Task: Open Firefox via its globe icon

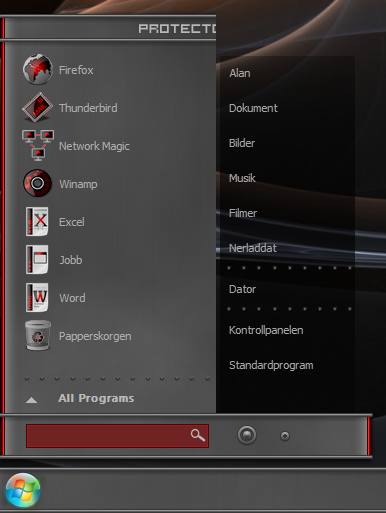Action: 38,69
